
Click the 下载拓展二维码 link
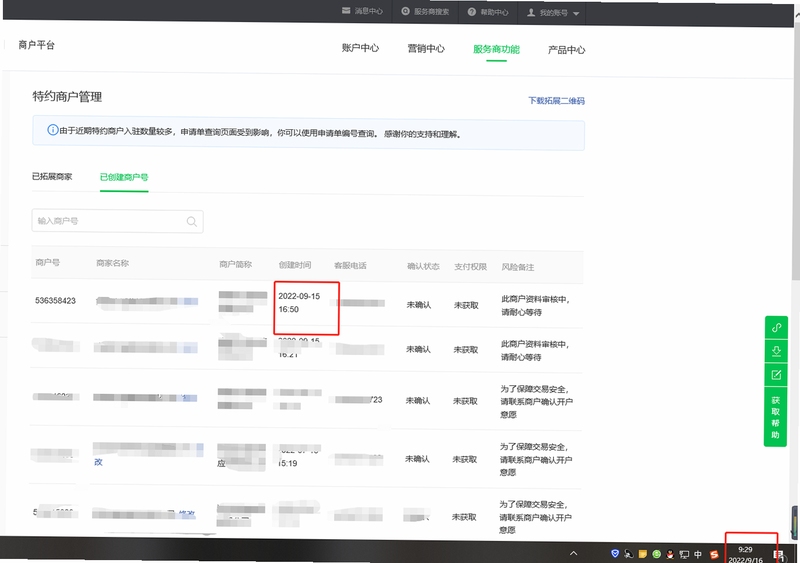[556, 101]
